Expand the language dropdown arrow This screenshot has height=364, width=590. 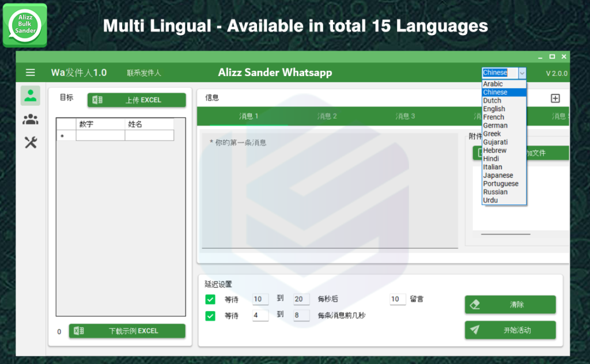521,73
